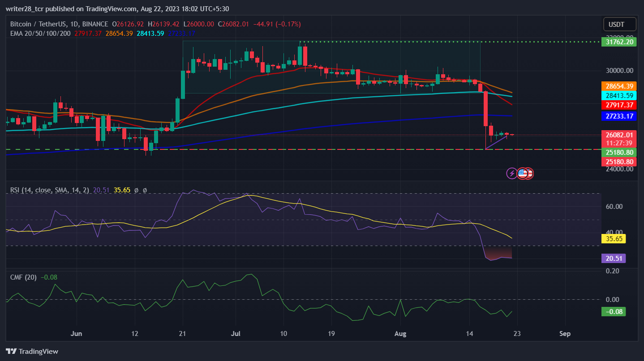Click the purple lightning event icon

click(512, 173)
